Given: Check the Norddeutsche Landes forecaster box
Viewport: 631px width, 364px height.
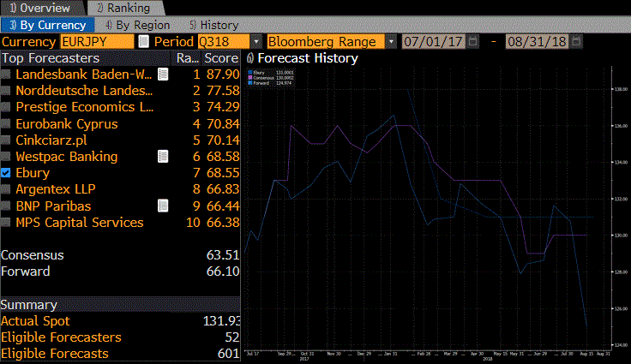Looking at the screenshot, I should click(x=6, y=91).
